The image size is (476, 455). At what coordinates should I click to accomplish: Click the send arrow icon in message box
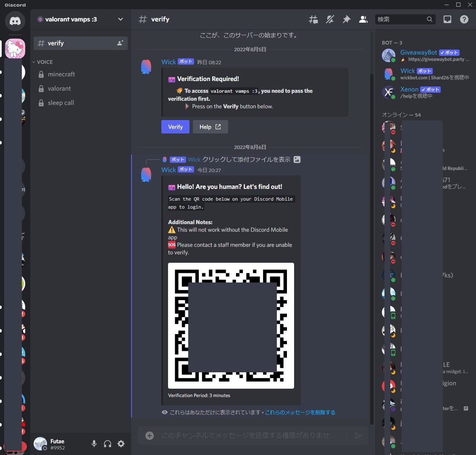358,436
